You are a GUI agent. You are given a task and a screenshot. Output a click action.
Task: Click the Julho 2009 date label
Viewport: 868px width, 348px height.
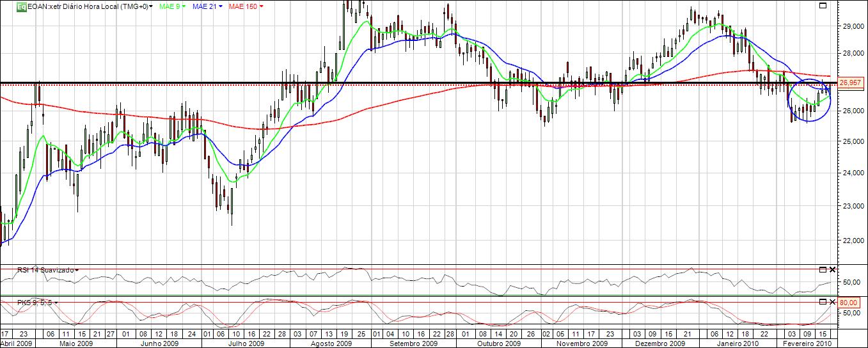click(x=246, y=344)
